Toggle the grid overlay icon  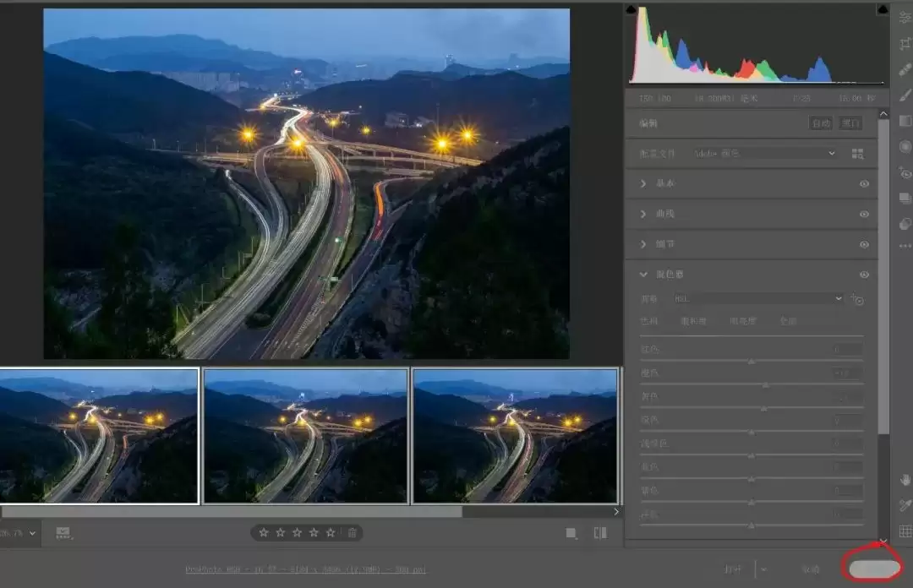pos(905,531)
